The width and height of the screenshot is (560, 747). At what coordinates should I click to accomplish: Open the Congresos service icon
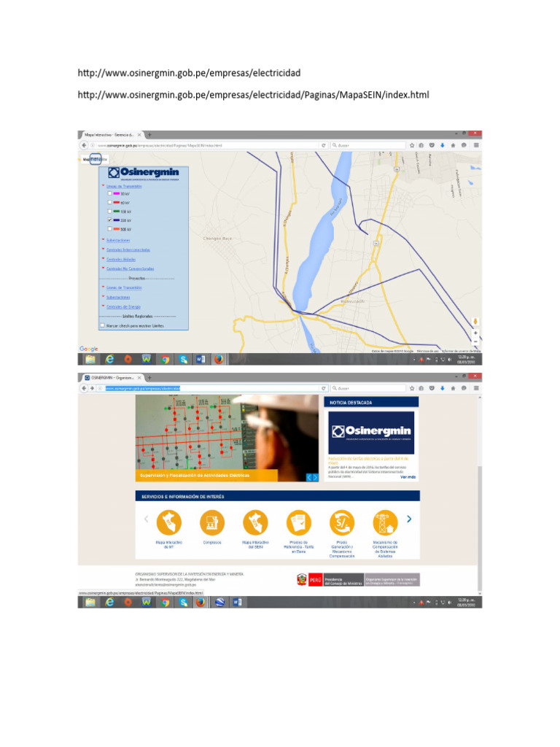tap(212, 523)
